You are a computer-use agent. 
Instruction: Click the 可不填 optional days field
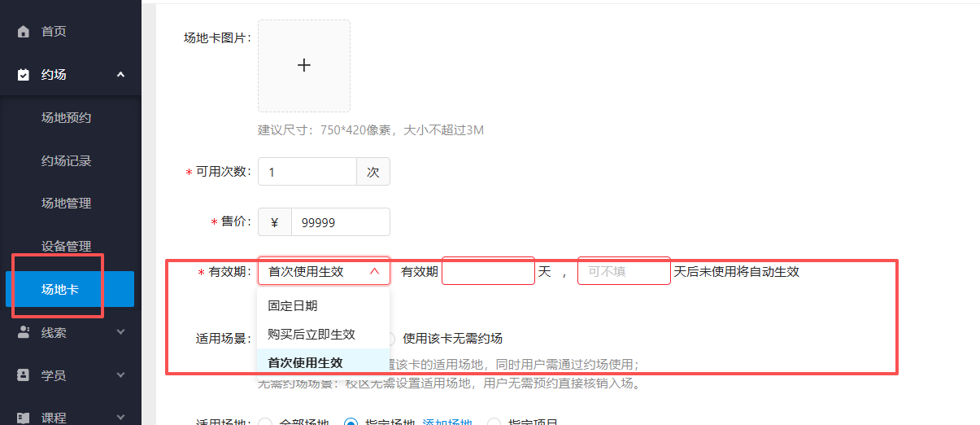[x=624, y=271]
